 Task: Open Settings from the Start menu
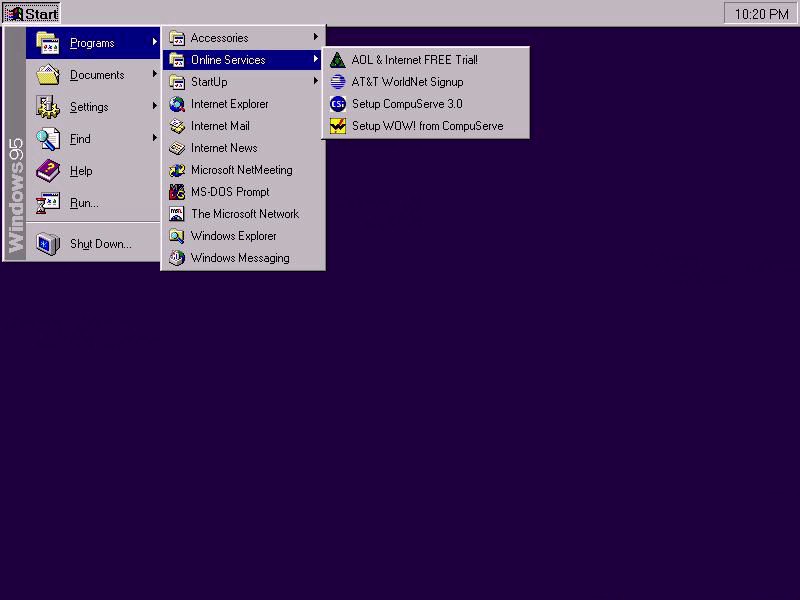(93, 107)
